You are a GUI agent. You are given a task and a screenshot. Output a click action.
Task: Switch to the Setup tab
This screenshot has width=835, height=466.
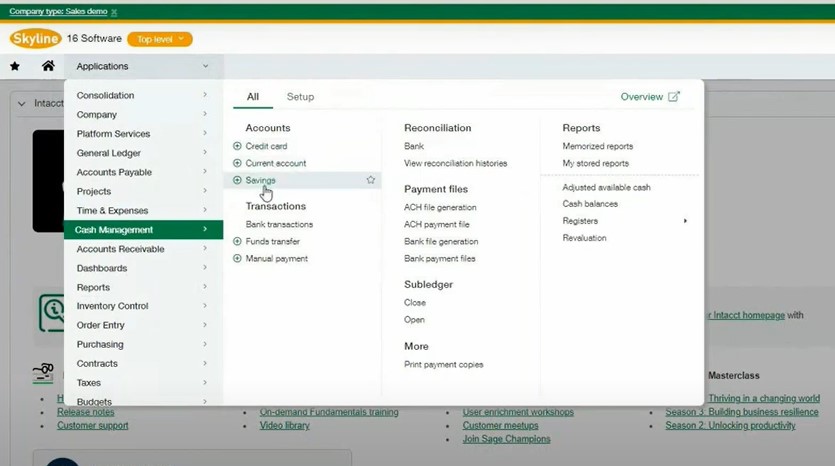coord(300,96)
